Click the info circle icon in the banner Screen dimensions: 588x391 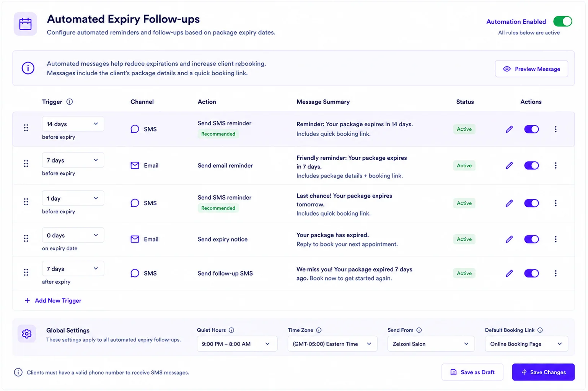click(x=28, y=68)
